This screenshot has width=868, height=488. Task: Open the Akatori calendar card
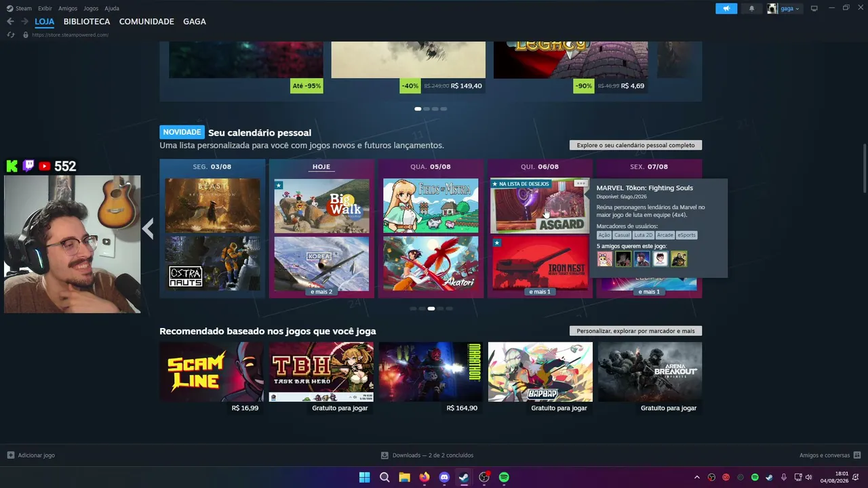click(431, 263)
